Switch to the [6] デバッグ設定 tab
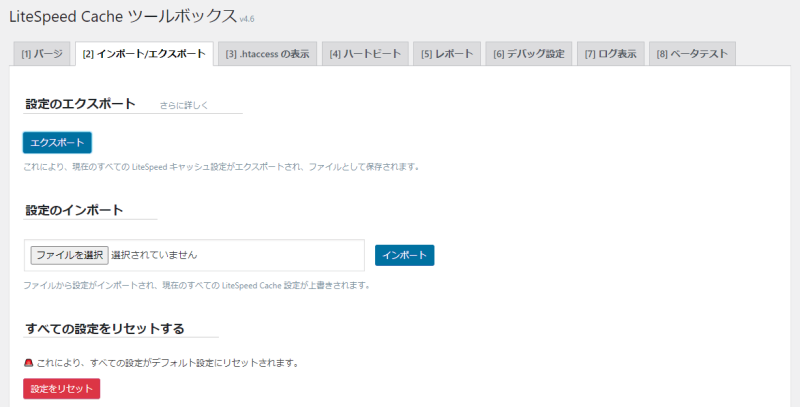Screen dimensions: 800x407 click(x=530, y=54)
